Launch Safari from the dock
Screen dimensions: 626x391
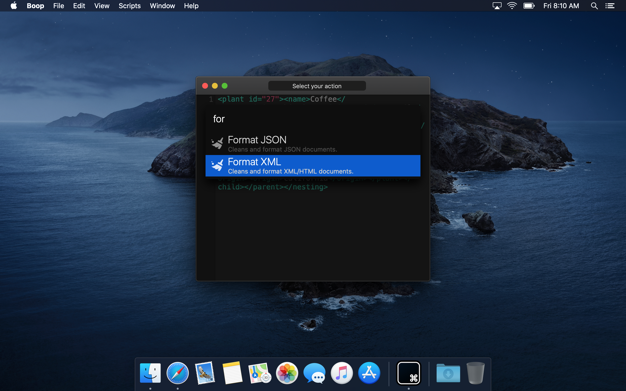(178, 373)
